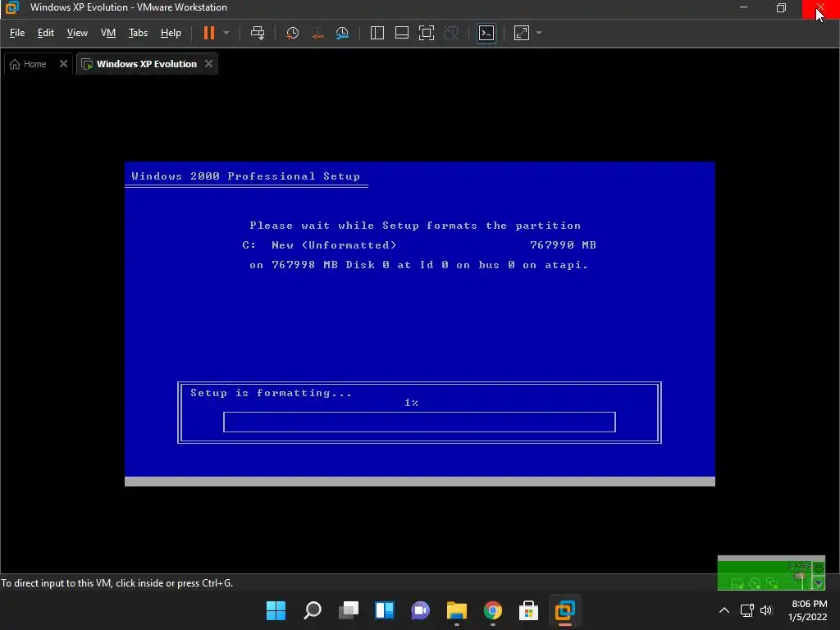Click the VMware Workstation logo in the title bar
The image size is (840, 630).
pyautogui.click(x=11, y=7)
